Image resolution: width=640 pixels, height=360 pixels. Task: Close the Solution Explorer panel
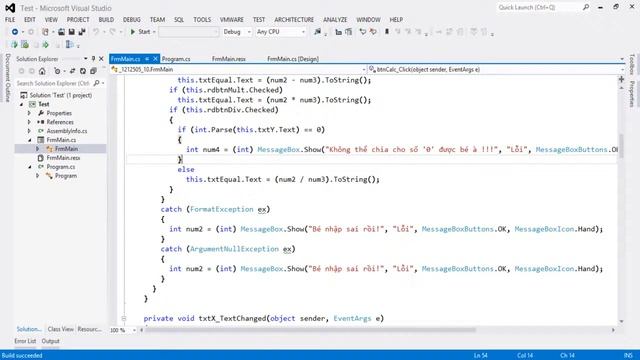pyautogui.click(x=101, y=59)
